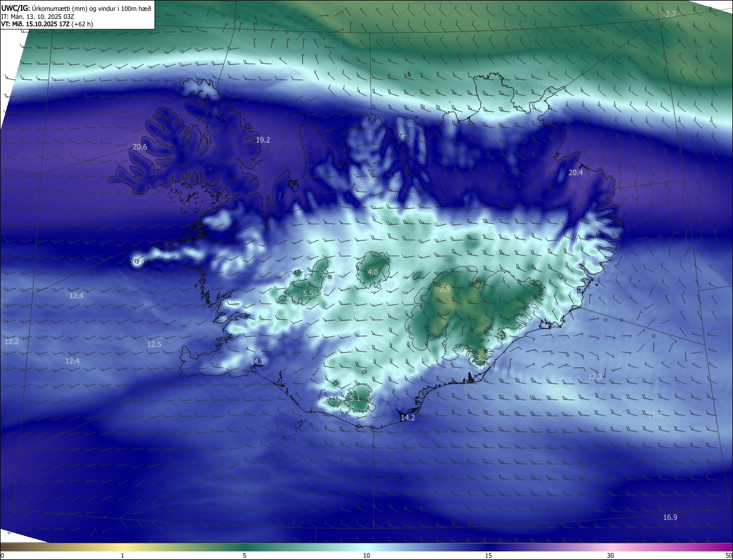
Task: Click the 50 tick on the color scale
Action: 728,555
